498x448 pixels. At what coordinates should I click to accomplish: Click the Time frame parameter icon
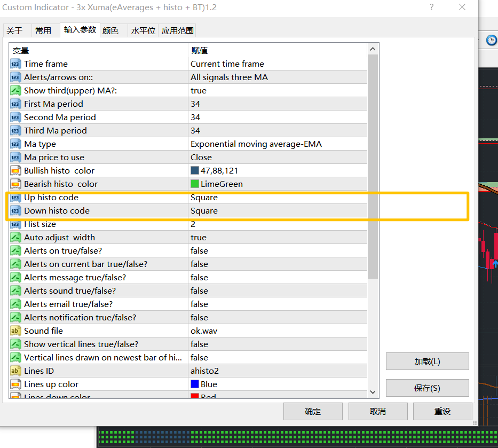pos(15,64)
